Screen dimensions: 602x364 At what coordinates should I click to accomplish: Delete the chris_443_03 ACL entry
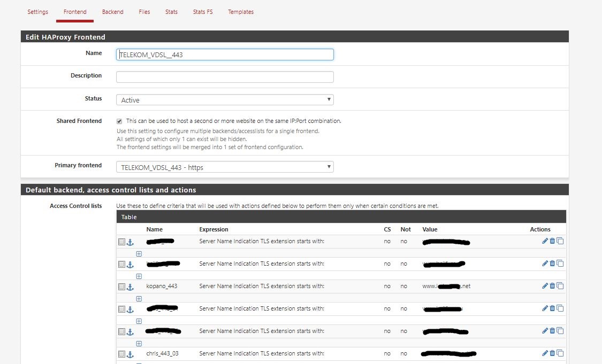(x=552, y=353)
